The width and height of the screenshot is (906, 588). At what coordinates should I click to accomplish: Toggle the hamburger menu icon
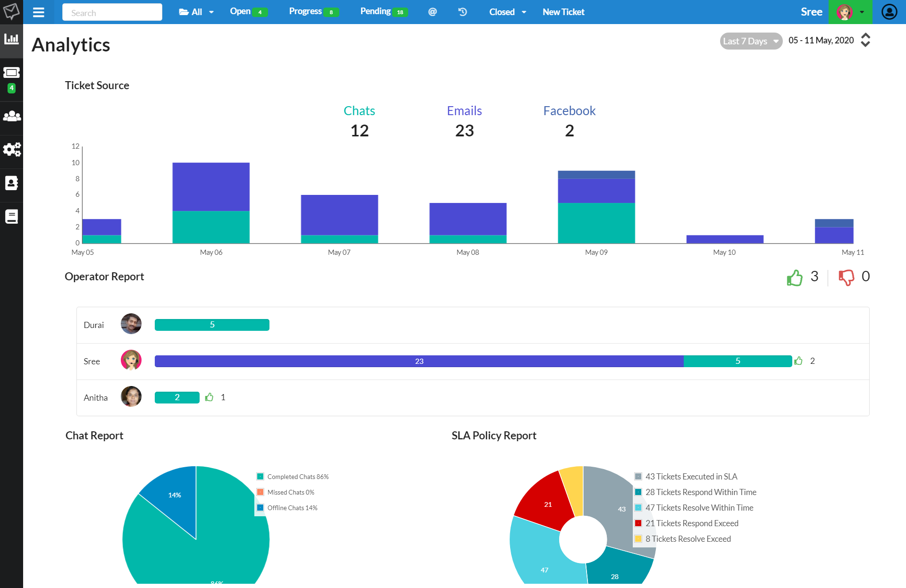tap(39, 12)
